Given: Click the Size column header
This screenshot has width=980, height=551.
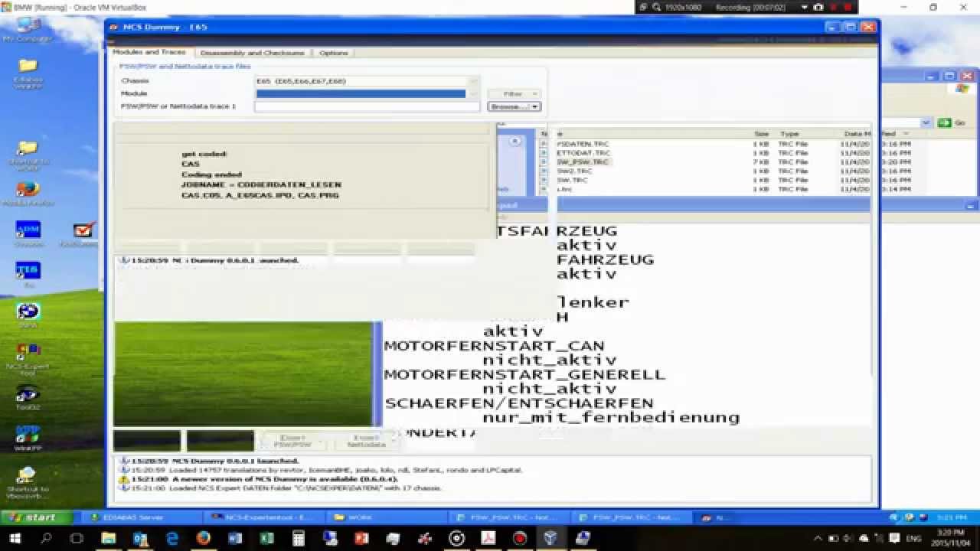Looking at the screenshot, I should [x=761, y=134].
